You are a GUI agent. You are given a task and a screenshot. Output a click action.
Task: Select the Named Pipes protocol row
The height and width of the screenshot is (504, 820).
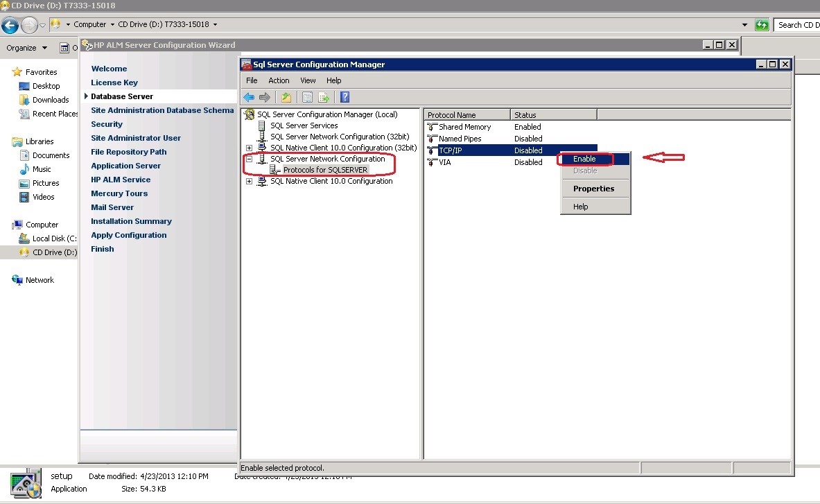510,139
